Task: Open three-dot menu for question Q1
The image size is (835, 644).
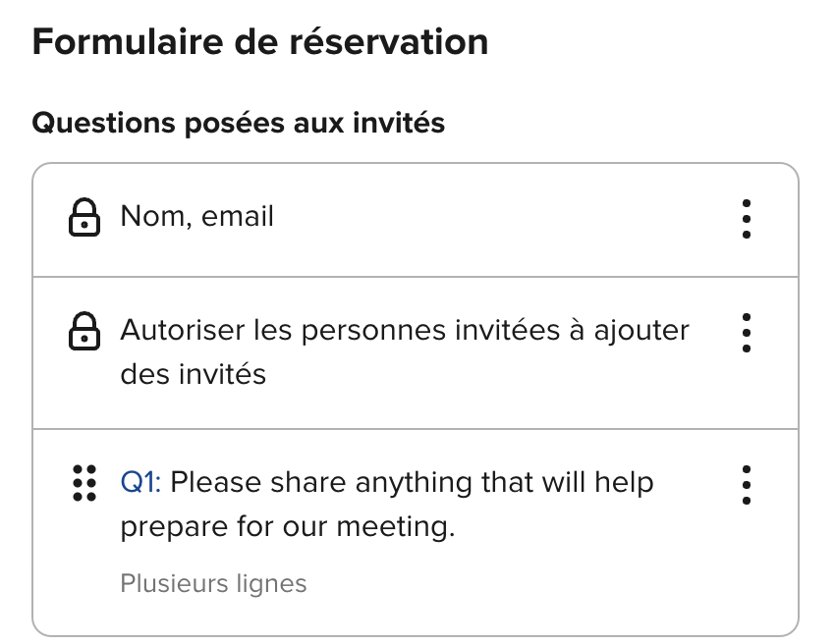Action: 746,485
